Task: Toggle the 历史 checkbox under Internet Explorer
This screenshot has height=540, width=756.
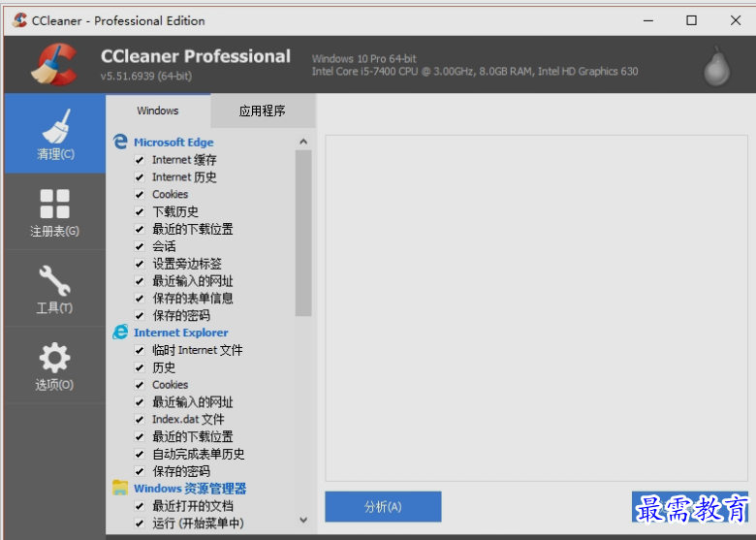Action: click(x=140, y=367)
